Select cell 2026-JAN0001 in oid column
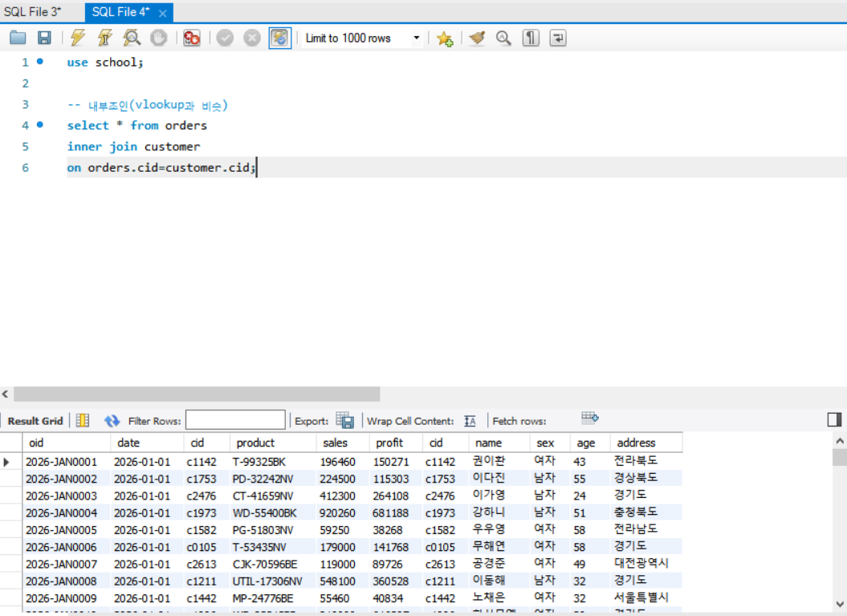 tap(67, 462)
